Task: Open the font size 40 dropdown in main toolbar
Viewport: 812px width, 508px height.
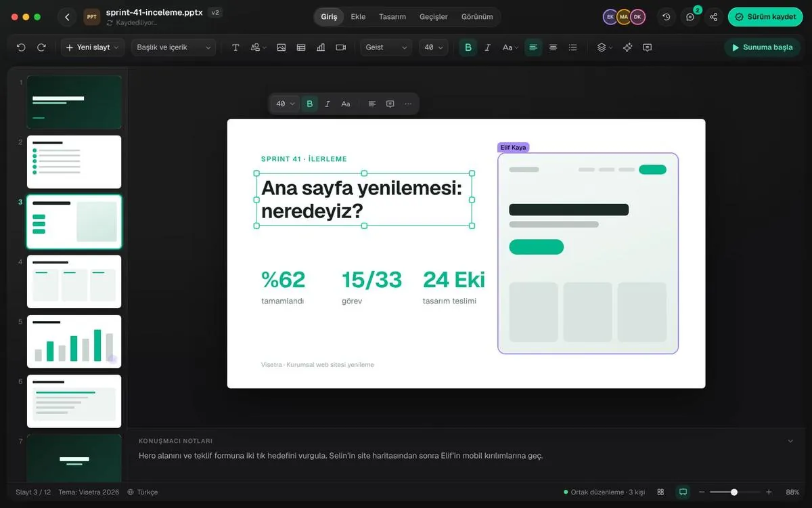Action: pyautogui.click(x=433, y=47)
